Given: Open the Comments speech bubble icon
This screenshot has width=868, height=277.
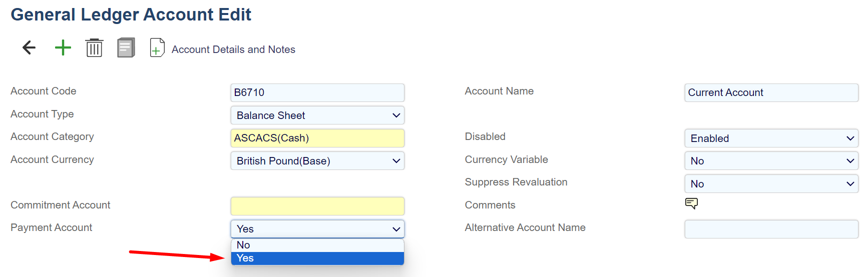Looking at the screenshot, I should tap(691, 203).
